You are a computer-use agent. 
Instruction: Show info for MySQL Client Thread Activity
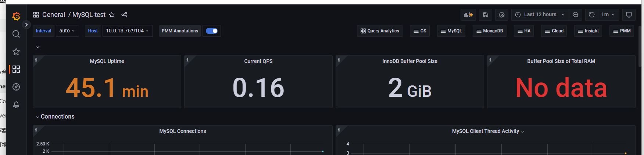click(x=339, y=130)
